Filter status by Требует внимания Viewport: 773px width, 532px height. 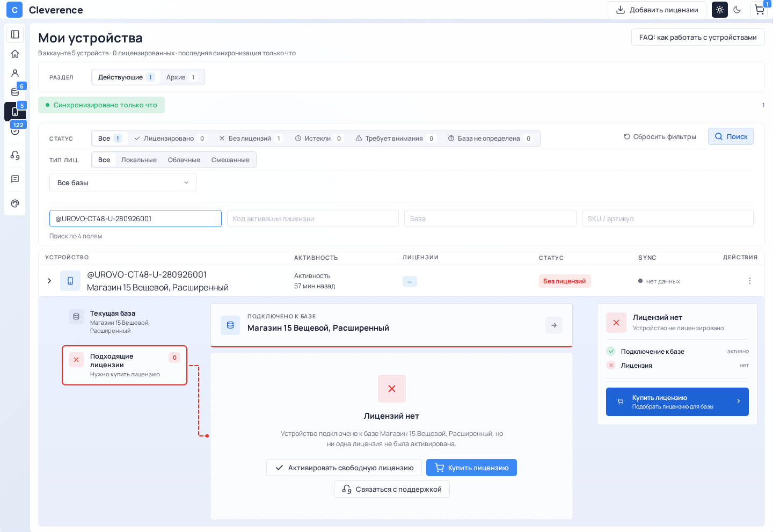pos(395,139)
